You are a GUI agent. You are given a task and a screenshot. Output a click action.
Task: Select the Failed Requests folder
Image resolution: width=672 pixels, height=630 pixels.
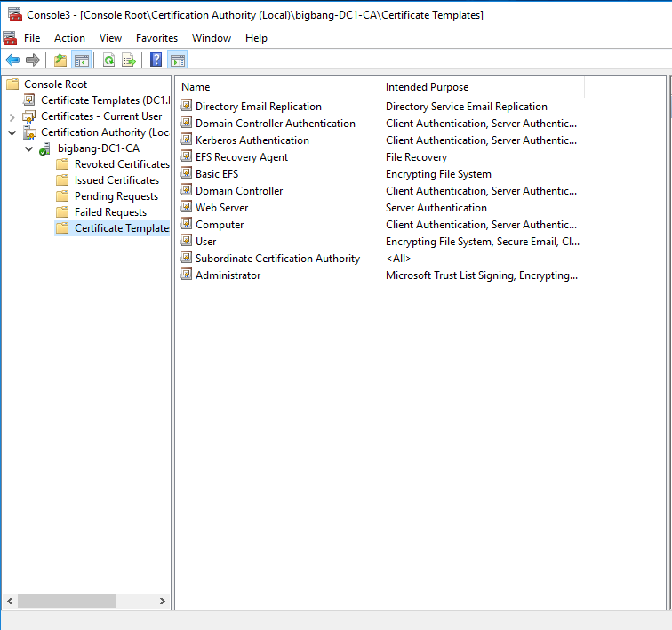pos(110,212)
